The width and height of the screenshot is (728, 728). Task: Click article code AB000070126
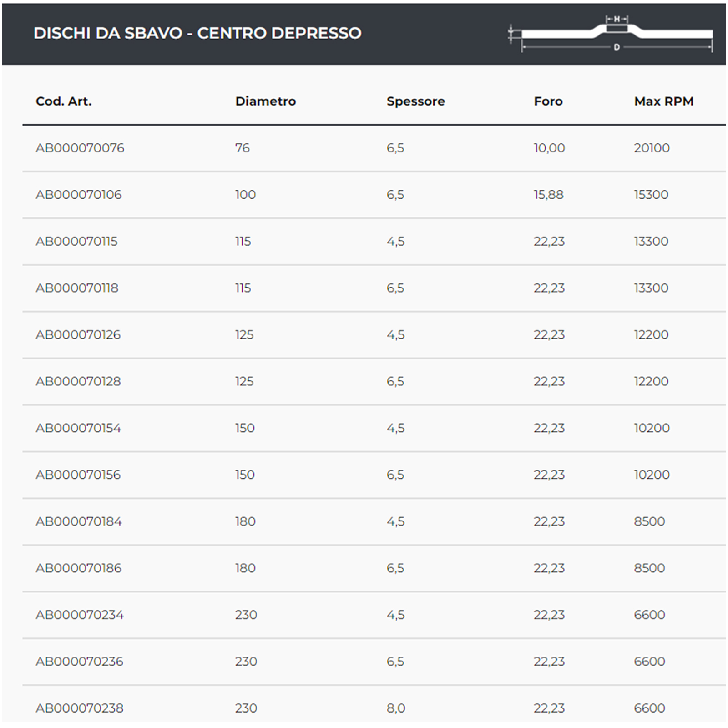tap(78, 335)
